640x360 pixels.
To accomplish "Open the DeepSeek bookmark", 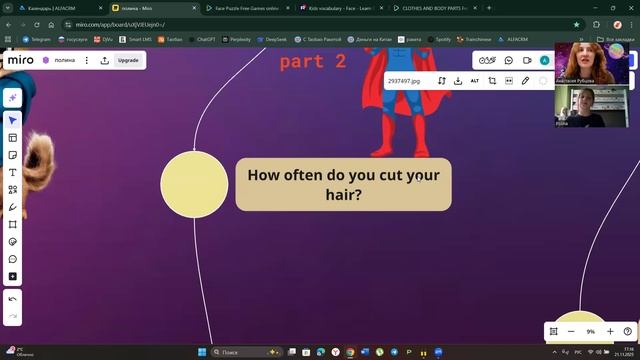I will coord(272,40).
